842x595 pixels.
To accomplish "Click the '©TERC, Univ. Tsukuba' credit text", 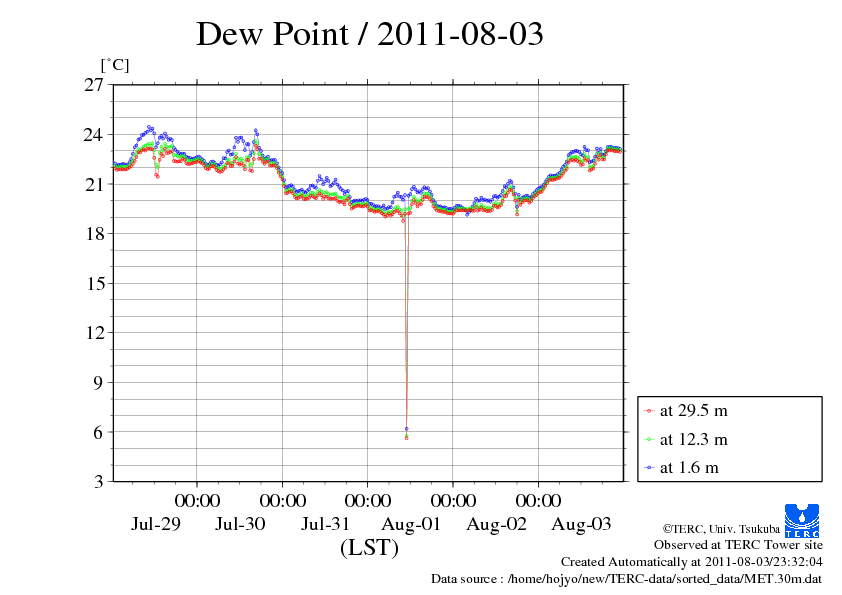I will [x=721, y=529].
